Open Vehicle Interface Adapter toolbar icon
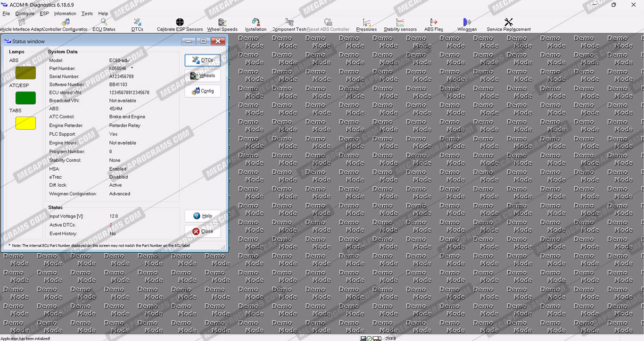The width and height of the screenshot is (644, 341). point(21,23)
